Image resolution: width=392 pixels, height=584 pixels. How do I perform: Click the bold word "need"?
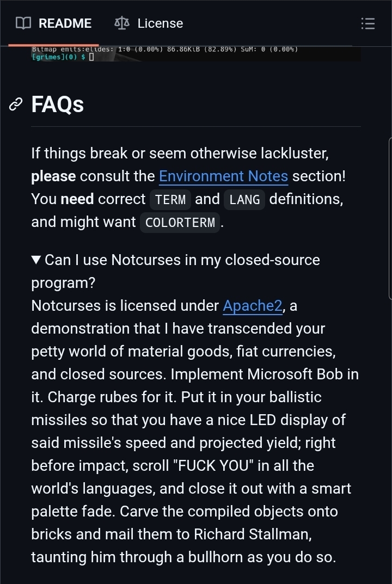77,199
